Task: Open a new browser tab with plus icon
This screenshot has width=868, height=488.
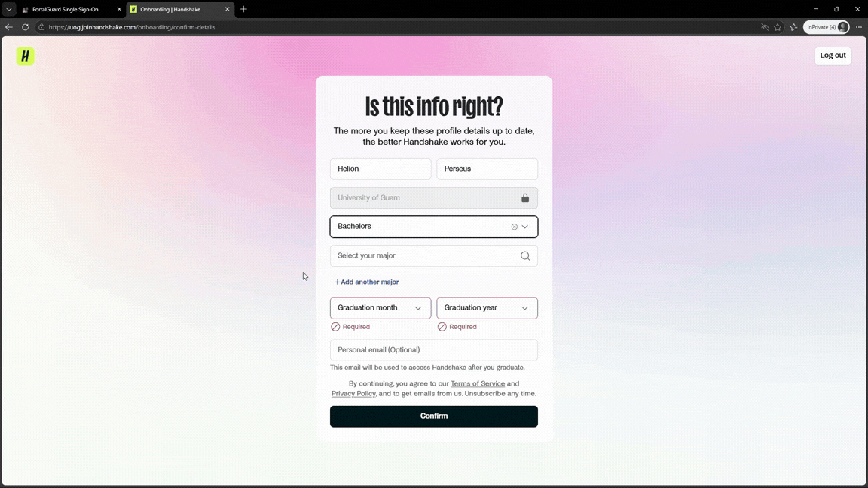Action: point(243,9)
